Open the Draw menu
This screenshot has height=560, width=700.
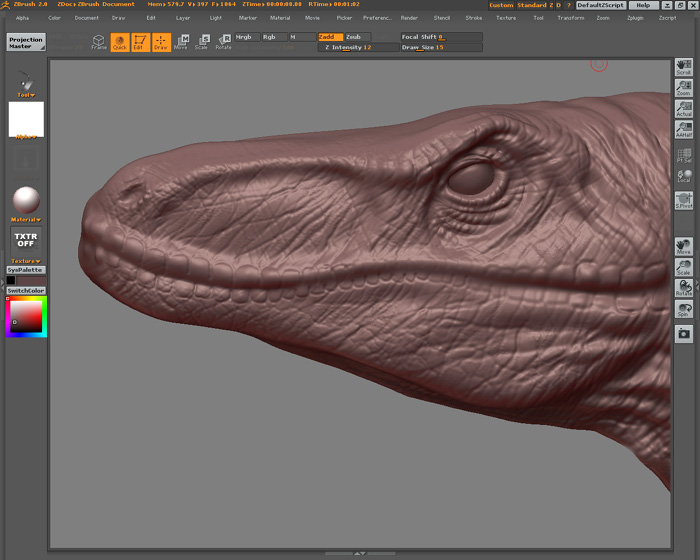point(118,18)
